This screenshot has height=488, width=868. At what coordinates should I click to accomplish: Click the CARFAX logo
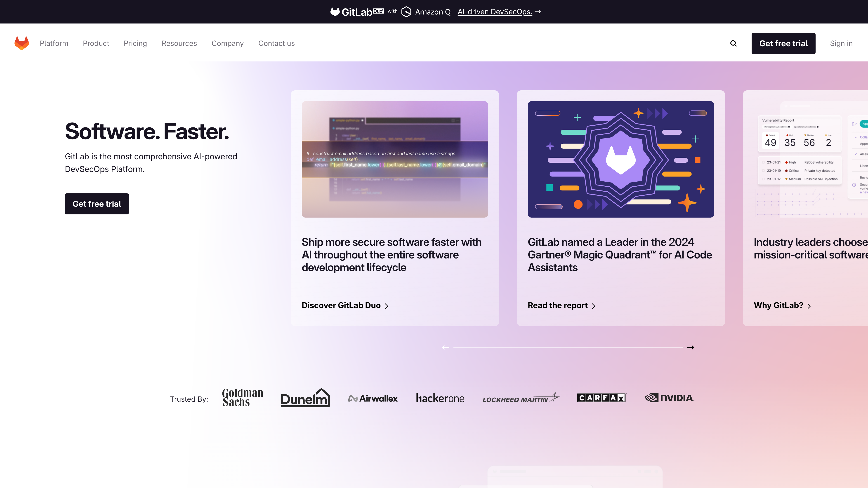point(601,398)
